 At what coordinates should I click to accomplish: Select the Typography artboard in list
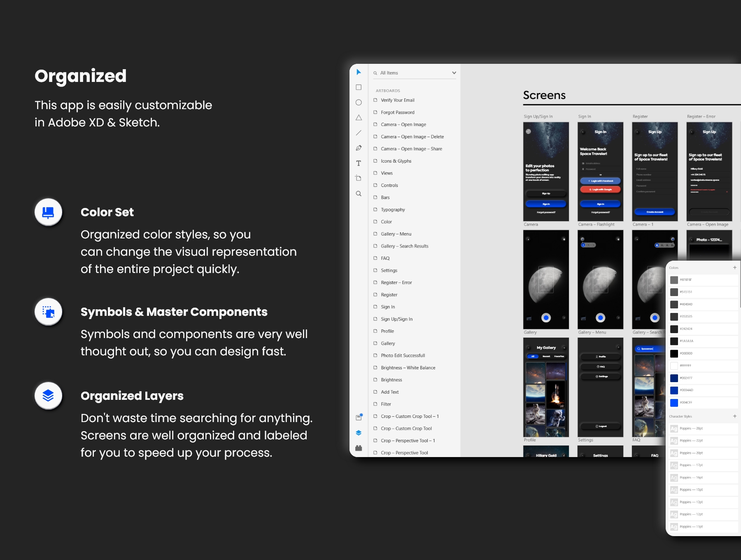[393, 210]
